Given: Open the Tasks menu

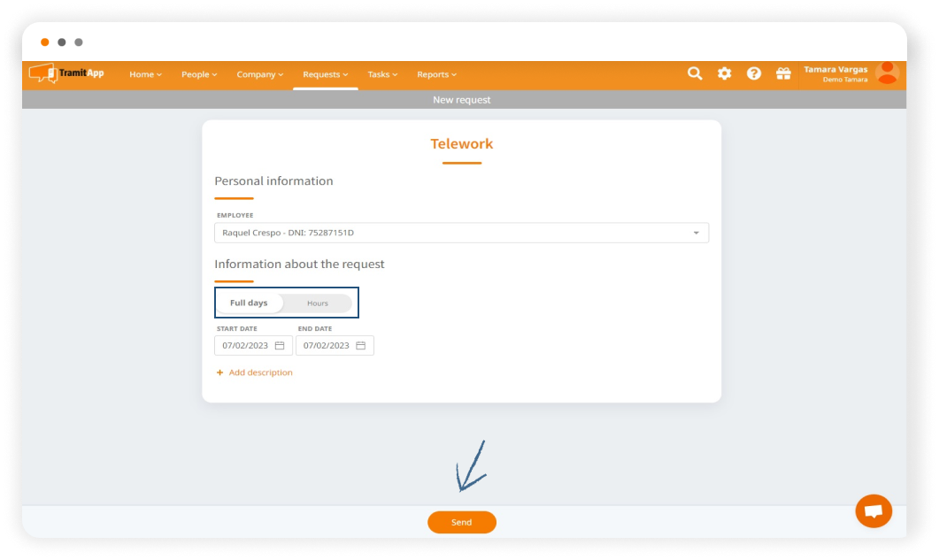Looking at the screenshot, I should [x=382, y=74].
